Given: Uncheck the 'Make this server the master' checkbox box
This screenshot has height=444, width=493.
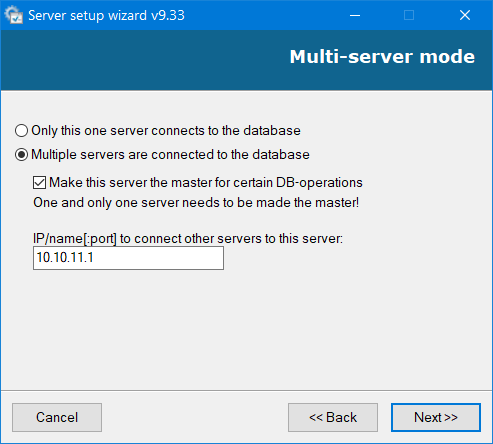Looking at the screenshot, I should [x=39, y=183].
